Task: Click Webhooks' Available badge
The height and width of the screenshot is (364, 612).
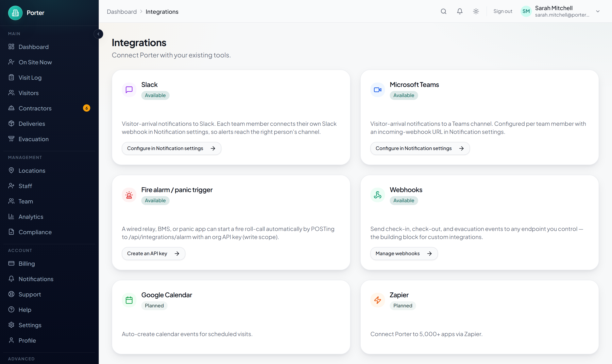Action: (404, 201)
